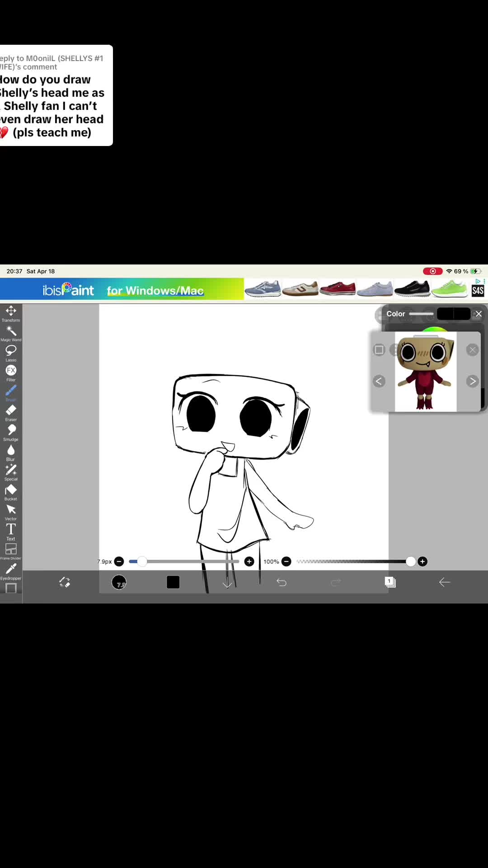
Task: Close the Color panel
Action: click(479, 314)
